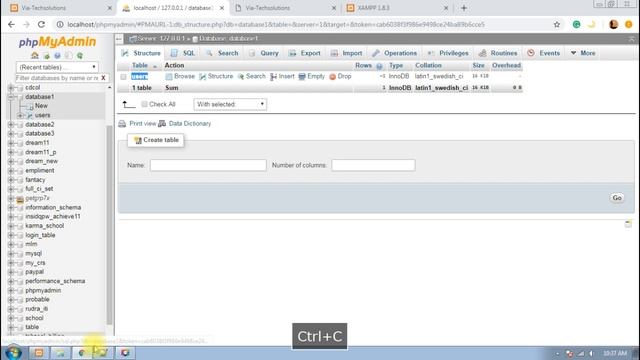This screenshot has height=360, width=640.
Task: Click the table Name input field
Action: [208, 165]
